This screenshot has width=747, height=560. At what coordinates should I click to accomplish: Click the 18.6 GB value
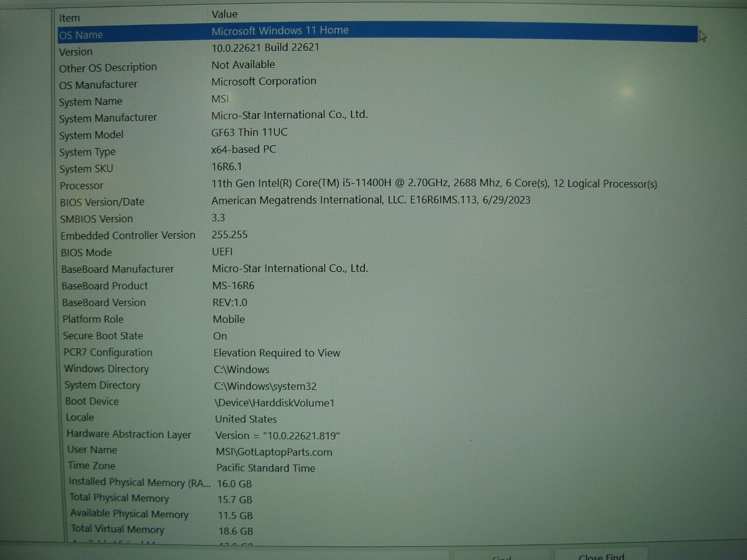tap(236, 531)
